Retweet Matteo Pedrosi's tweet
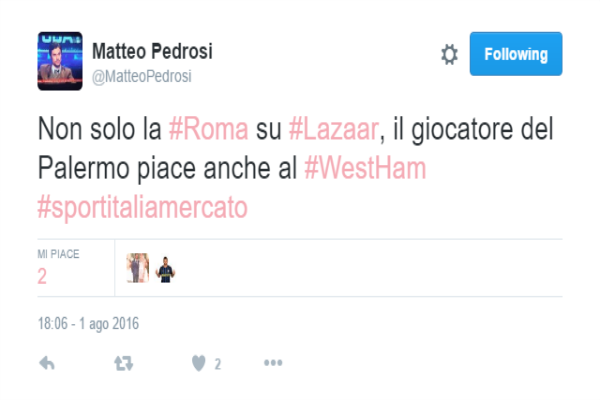 pos(124,363)
